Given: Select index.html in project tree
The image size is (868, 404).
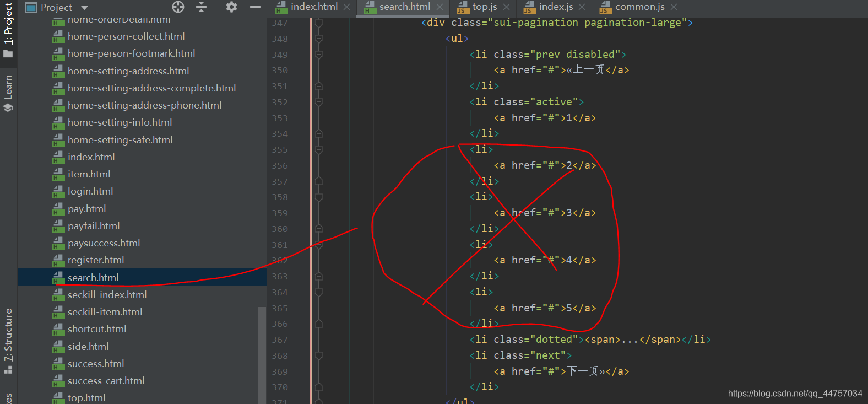Looking at the screenshot, I should [91, 157].
